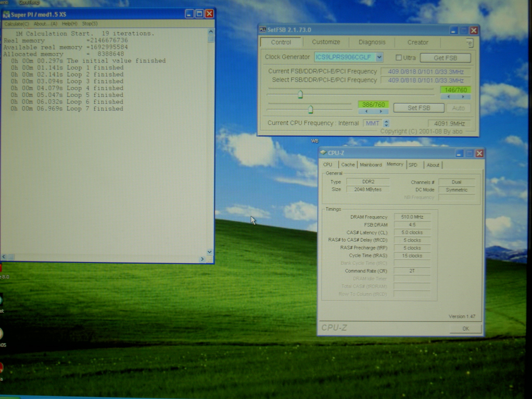This screenshot has height=399, width=532.
Task: Click the "Loop 4 finished" line
Action: coord(67,88)
